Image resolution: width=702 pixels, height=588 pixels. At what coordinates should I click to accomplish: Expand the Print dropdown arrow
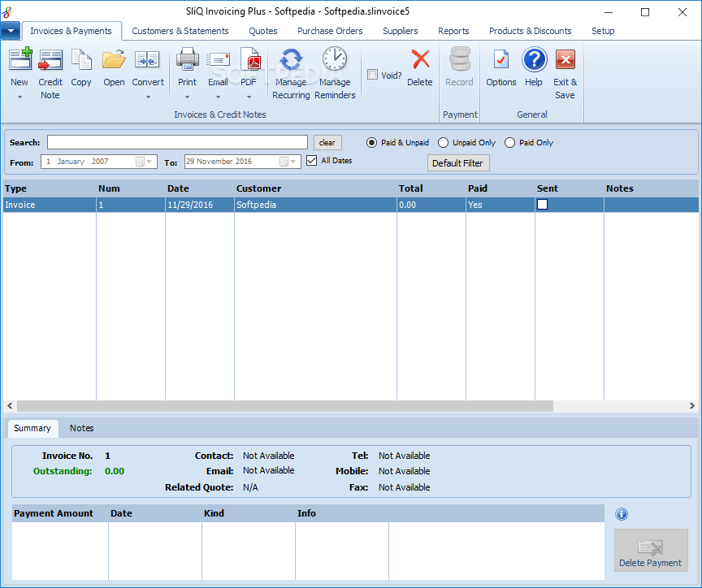pos(187,97)
